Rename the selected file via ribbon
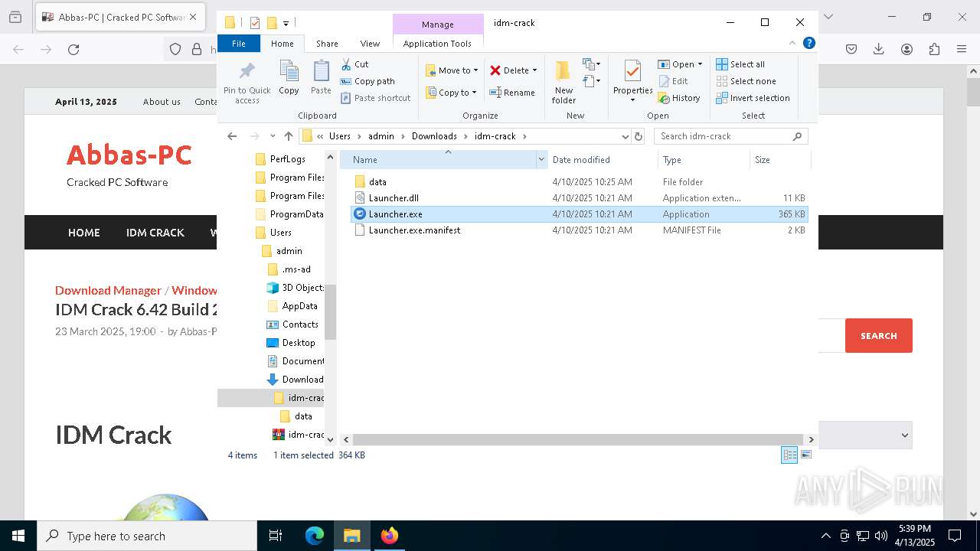The width and height of the screenshot is (980, 551). pyautogui.click(x=512, y=93)
